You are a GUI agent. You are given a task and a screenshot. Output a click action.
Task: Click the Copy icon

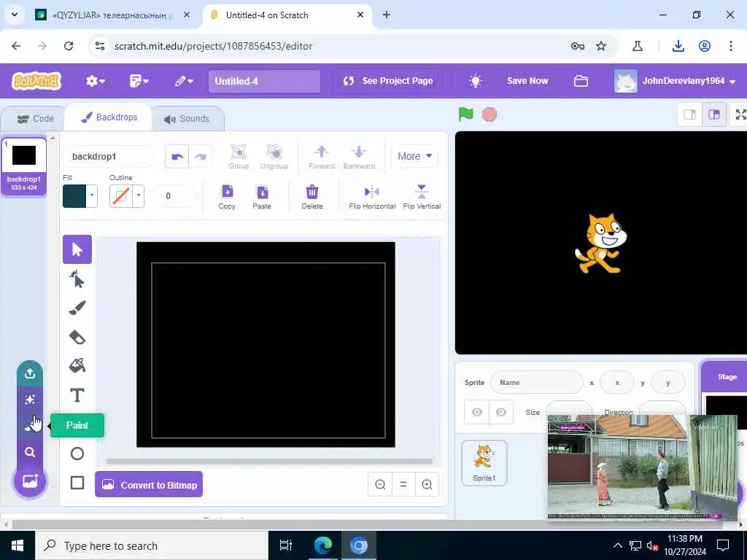[x=228, y=197]
